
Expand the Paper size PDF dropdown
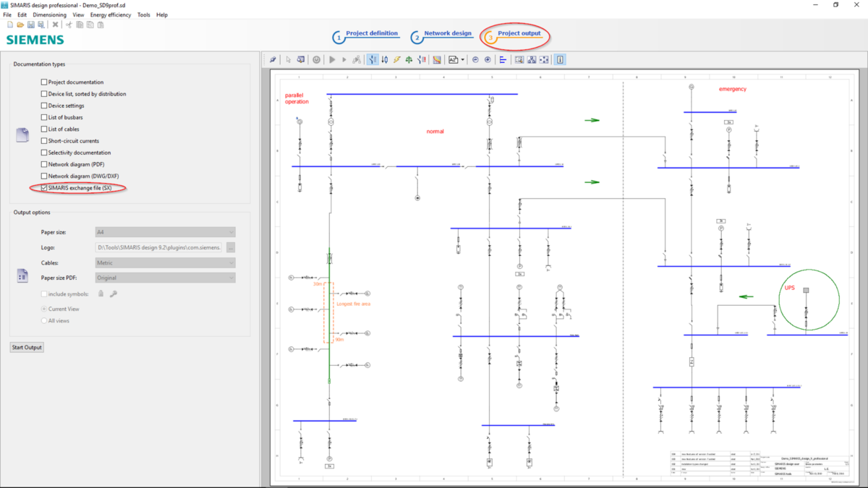165,278
